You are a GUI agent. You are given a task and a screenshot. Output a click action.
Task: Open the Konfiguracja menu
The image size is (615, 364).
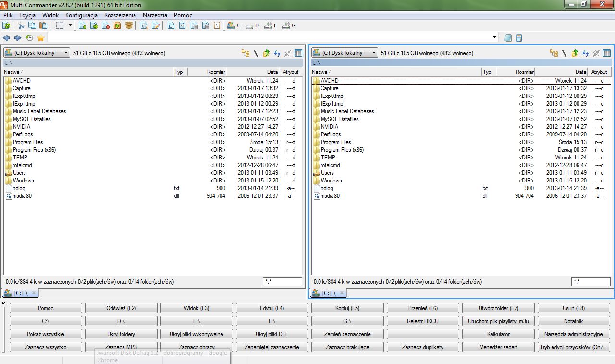pos(81,15)
